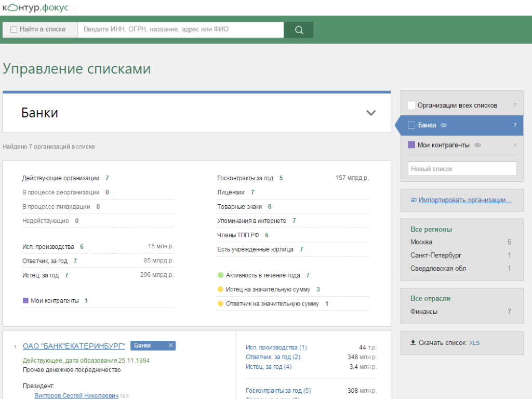Image resolution: width=532 pixels, height=399 pixels.
Task: Click the Контур.Фокус logo
Action: [35, 7]
